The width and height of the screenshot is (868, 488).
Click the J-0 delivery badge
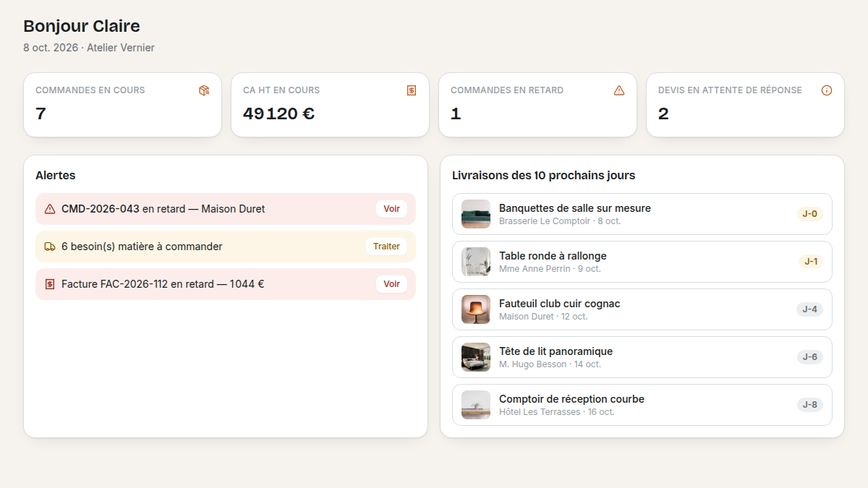[x=810, y=214]
